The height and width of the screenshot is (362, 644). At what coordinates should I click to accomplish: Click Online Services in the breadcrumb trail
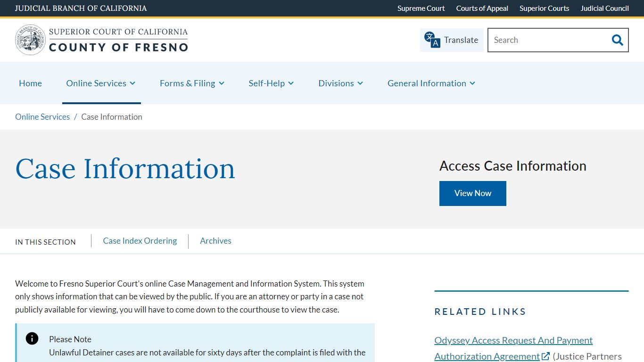click(x=42, y=116)
